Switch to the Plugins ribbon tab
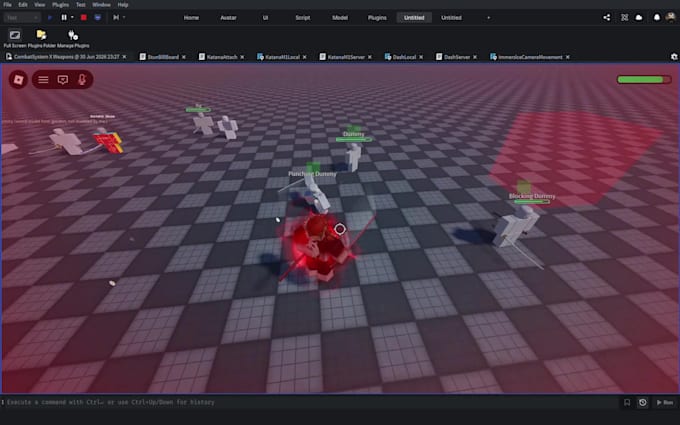The image size is (680, 425). 377,18
